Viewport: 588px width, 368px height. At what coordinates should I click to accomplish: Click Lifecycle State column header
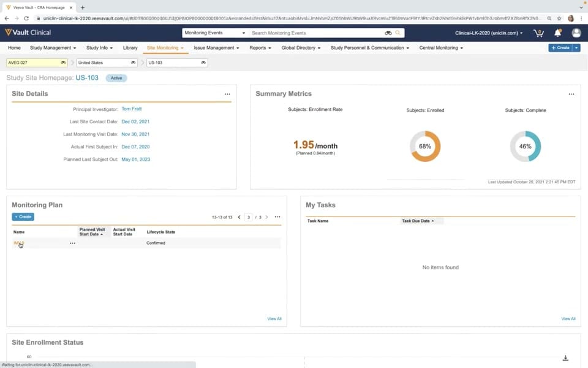(x=161, y=232)
